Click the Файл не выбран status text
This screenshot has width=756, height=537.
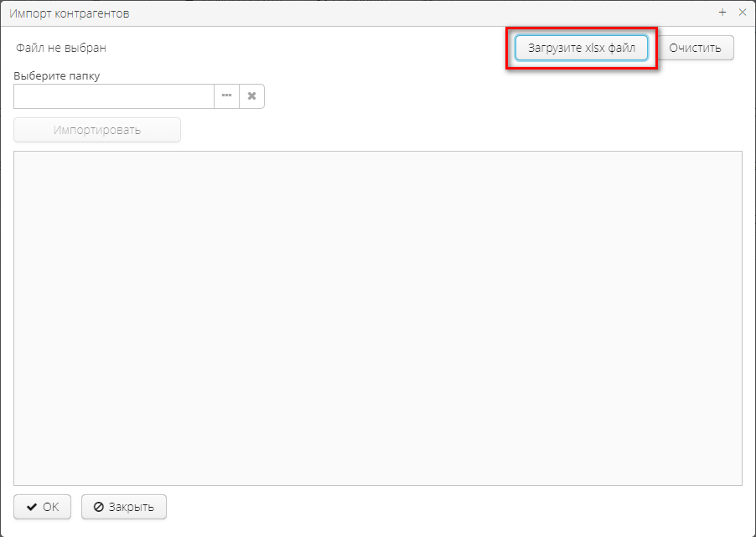(x=61, y=48)
